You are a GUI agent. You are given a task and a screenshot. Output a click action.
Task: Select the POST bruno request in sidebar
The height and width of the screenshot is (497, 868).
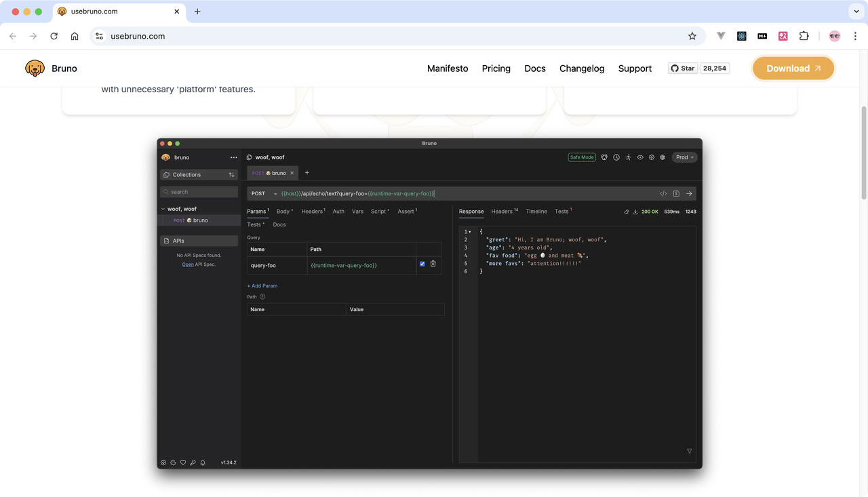click(199, 220)
